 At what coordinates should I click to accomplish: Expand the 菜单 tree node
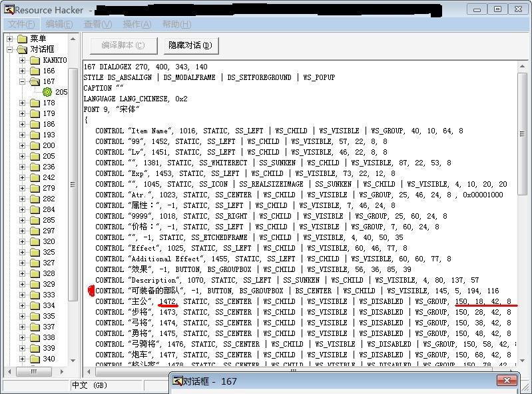[x=9, y=39]
